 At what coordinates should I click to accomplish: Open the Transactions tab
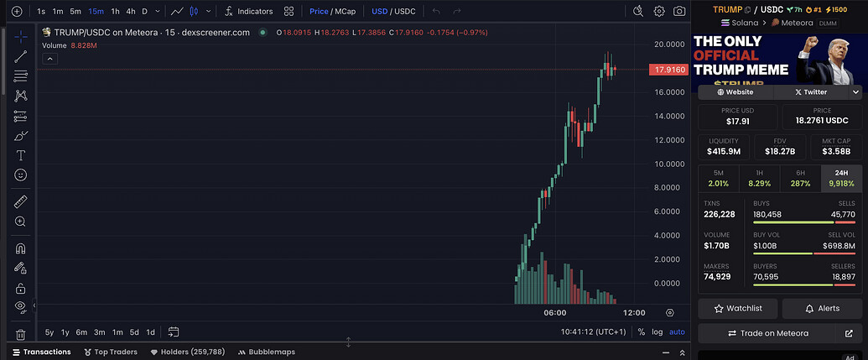(x=42, y=352)
